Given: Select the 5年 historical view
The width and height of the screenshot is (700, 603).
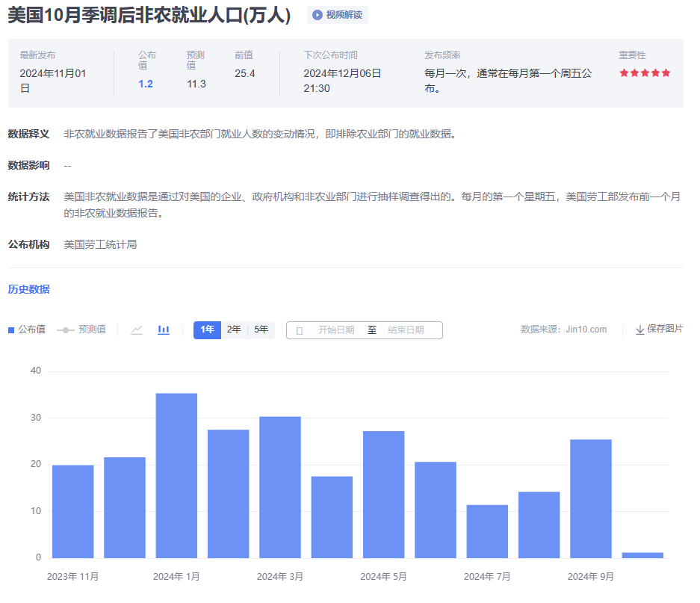Looking at the screenshot, I should click(260, 330).
